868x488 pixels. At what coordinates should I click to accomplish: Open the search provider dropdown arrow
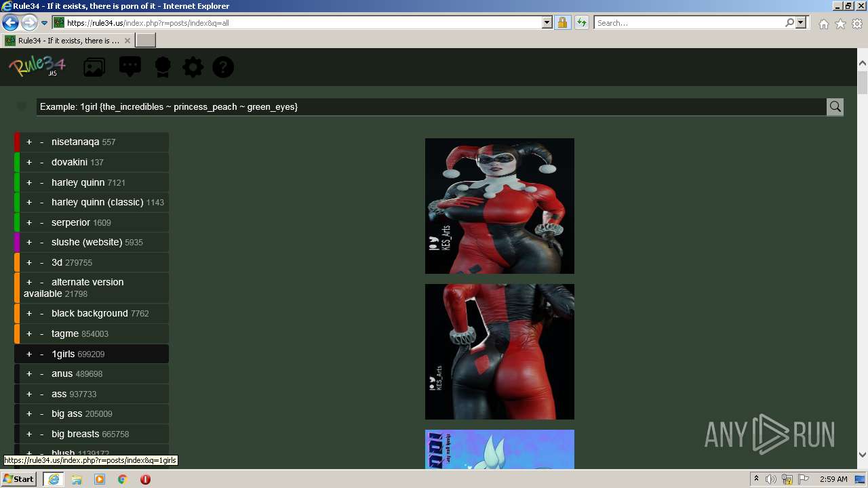801,22
